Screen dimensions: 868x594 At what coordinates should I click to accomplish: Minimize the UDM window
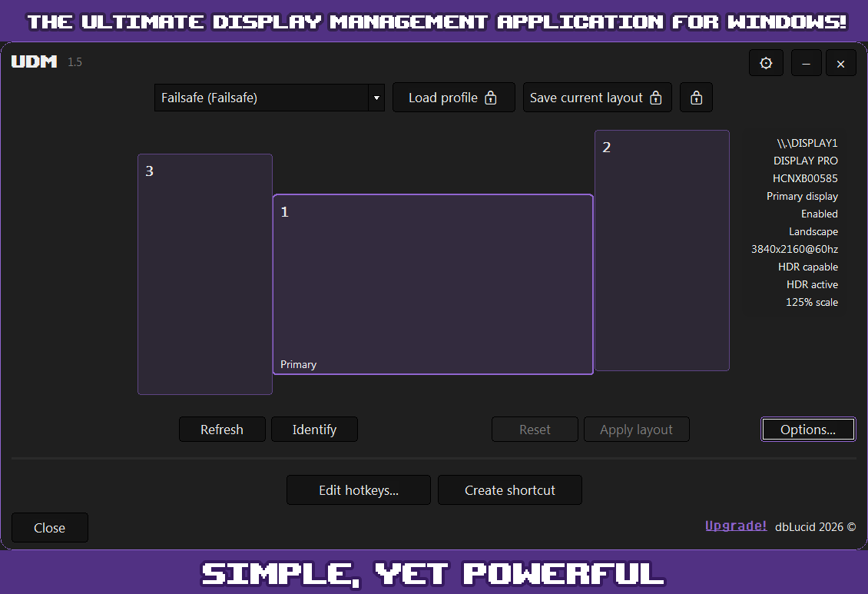point(806,63)
